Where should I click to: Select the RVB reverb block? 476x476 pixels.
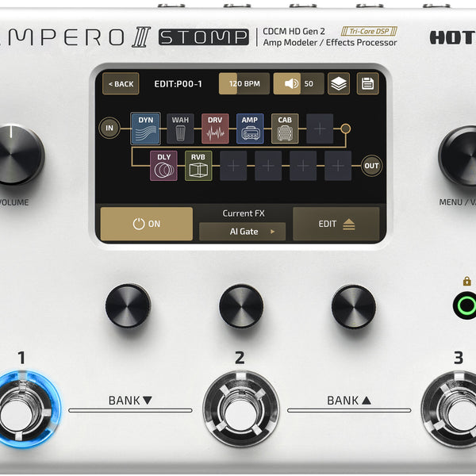coord(198,166)
